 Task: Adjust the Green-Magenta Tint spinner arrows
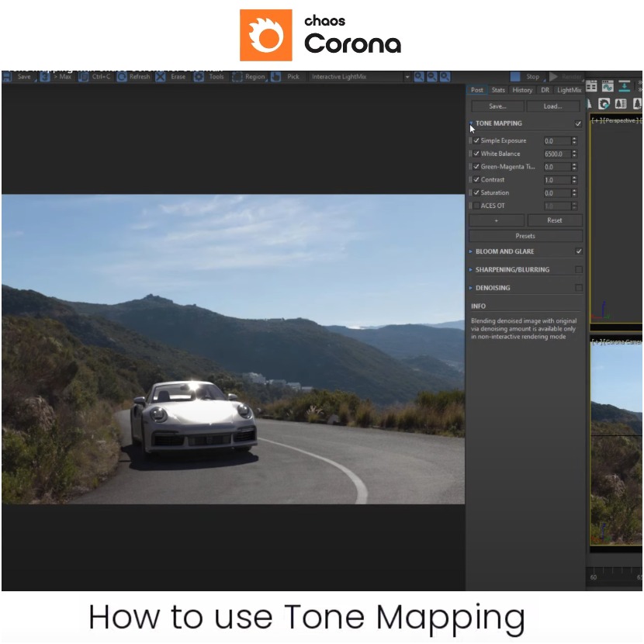click(574, 167)
